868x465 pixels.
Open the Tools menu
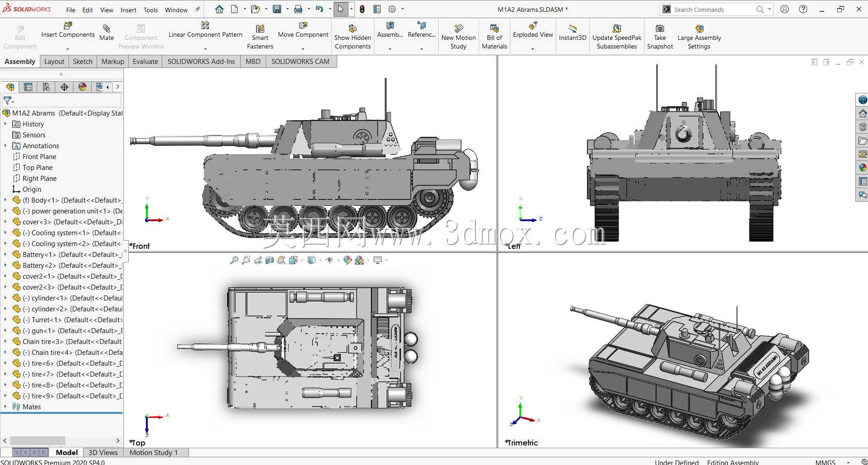tap(150, 10)
